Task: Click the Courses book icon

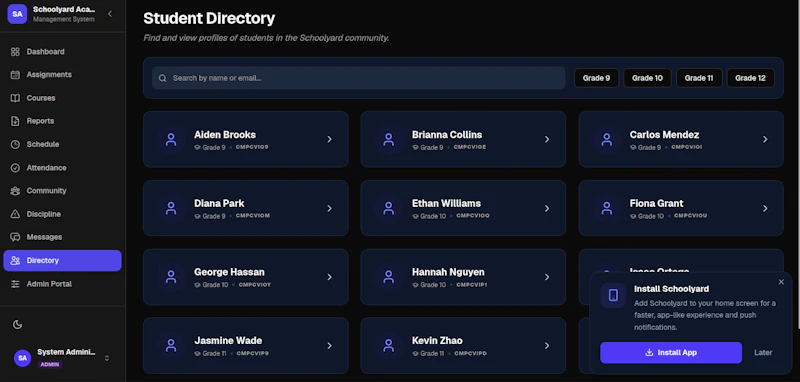Action: tap(15, 98)
